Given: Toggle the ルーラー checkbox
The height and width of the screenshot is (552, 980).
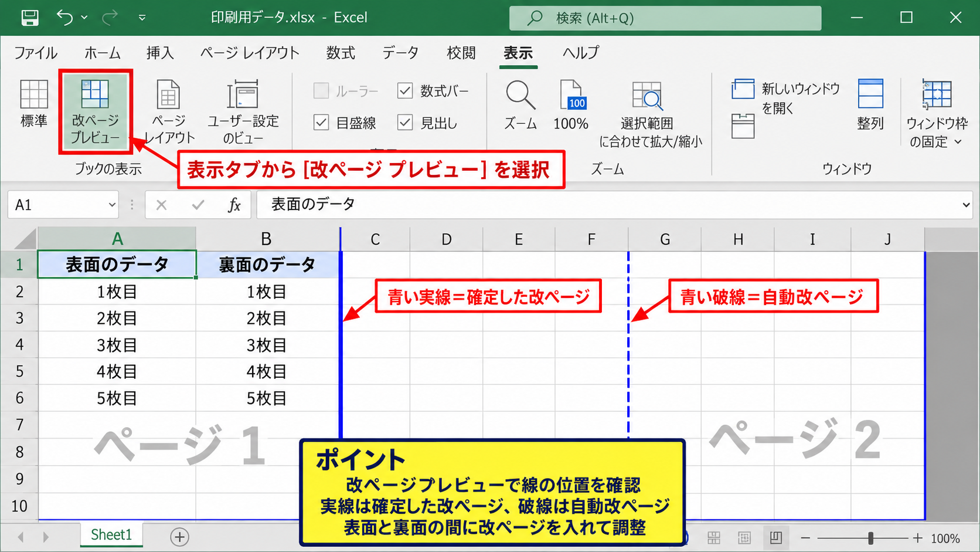Looking at the screenshot, I should pyautogui.click(x=321, y=91).
